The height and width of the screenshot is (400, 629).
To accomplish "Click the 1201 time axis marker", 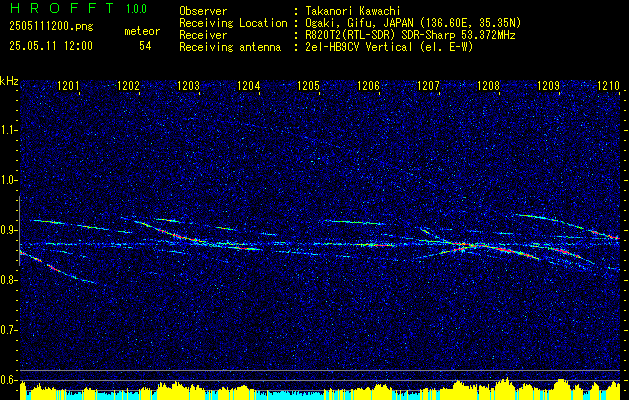I will (68, 85).
